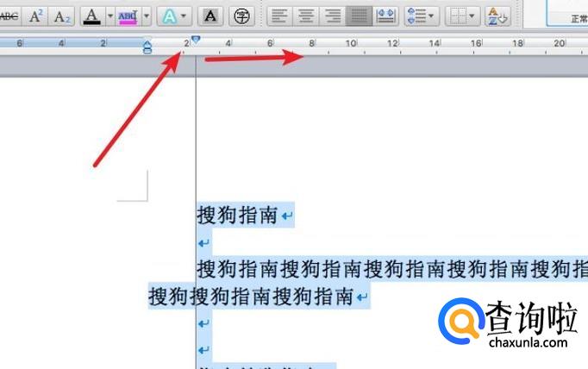Insert enclosed character
Screen dimensions: 588x369
point(241,16)
